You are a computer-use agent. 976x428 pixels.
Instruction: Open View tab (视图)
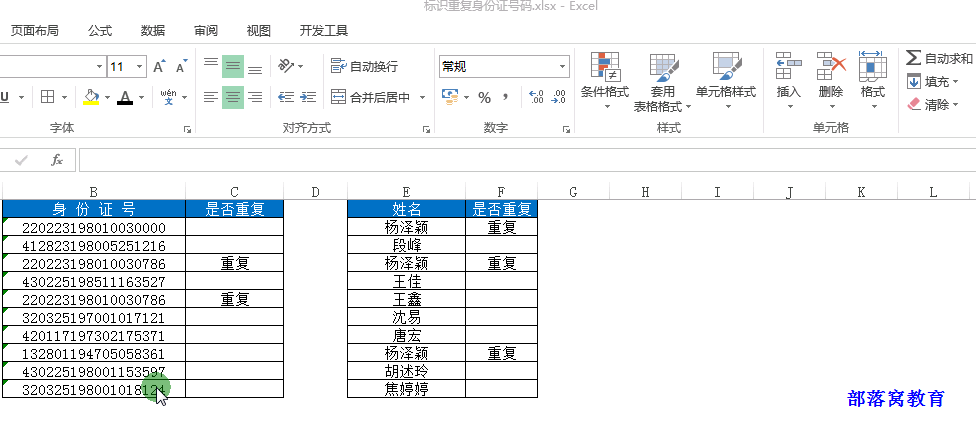pos(258,30)
